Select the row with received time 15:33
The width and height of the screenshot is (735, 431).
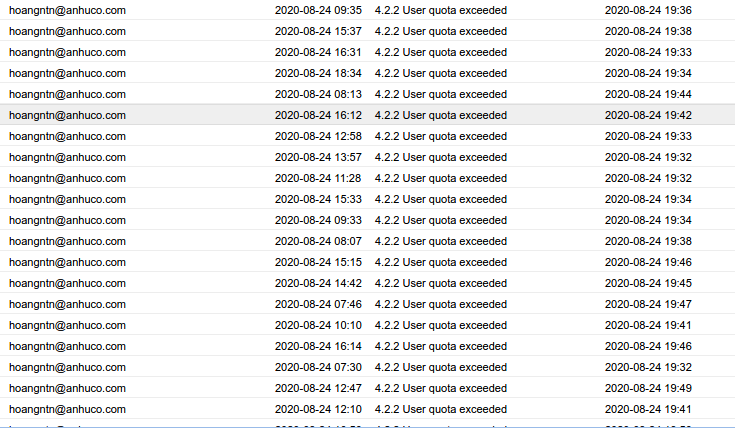tap(368, 199)
